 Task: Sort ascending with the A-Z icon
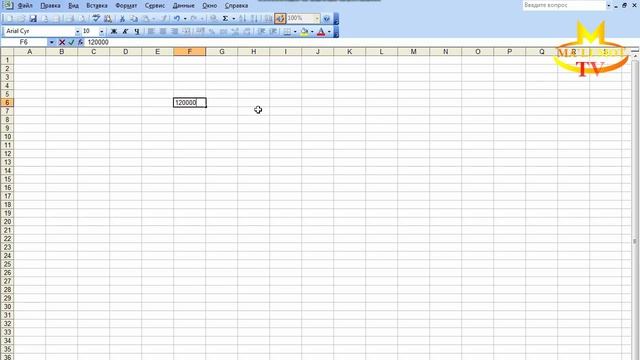click(x=242, y=18)
